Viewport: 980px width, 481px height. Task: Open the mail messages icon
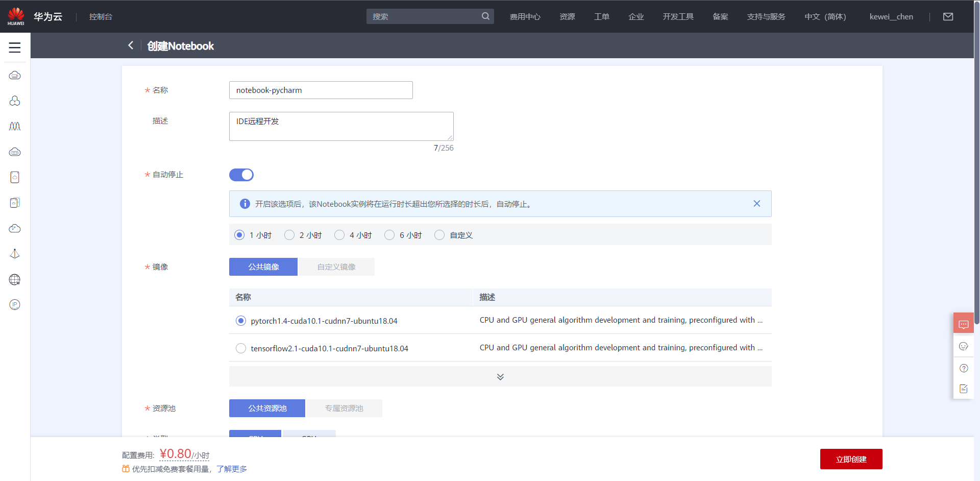pyautogui.click(x=948, y=16)
